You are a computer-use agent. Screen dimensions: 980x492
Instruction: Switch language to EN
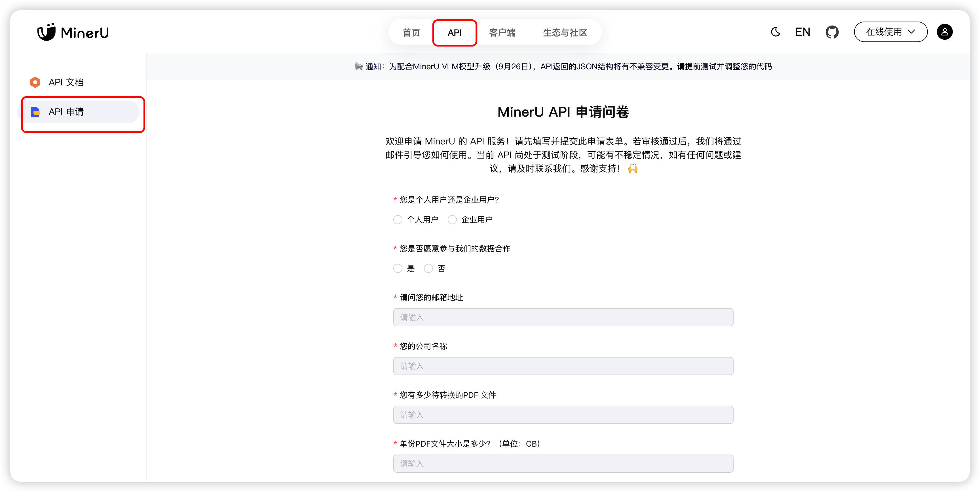pyautogui.click(x=802, y=32)
